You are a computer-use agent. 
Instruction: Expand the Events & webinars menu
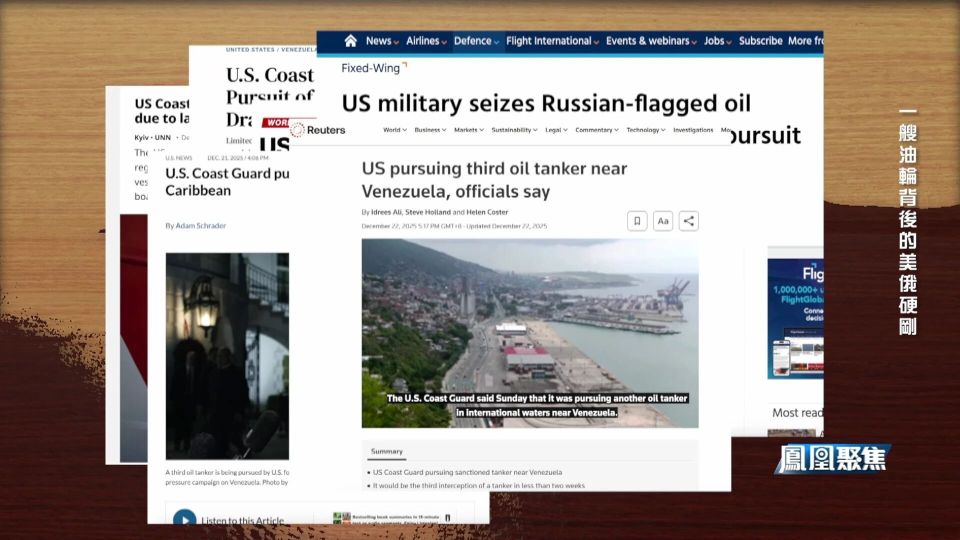click(651, 41)
